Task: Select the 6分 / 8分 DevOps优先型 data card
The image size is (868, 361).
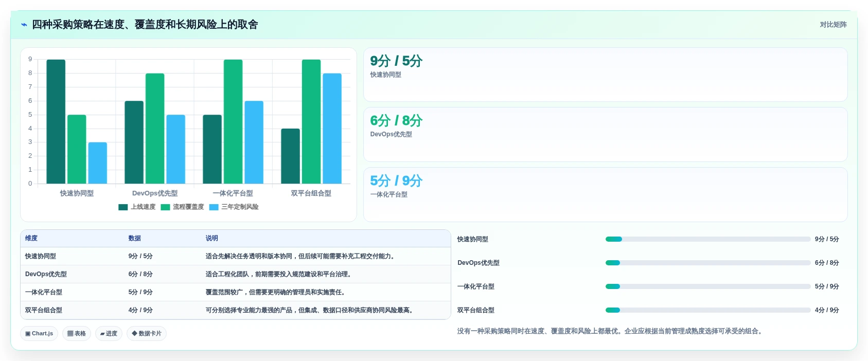Action: click(x=605, y=135)
